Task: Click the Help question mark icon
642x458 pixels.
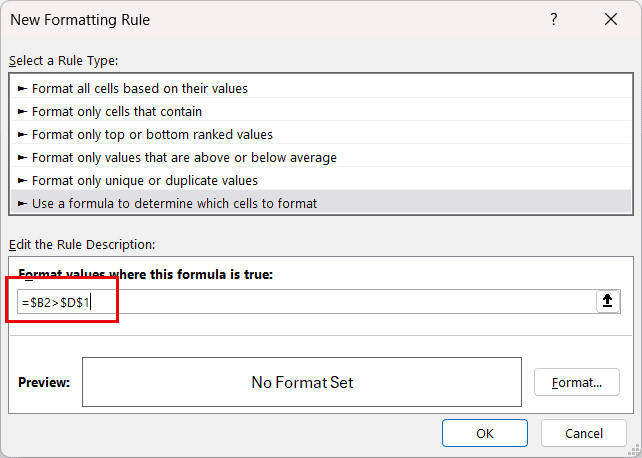Action: pyautogui.click(x=554, y=20)
